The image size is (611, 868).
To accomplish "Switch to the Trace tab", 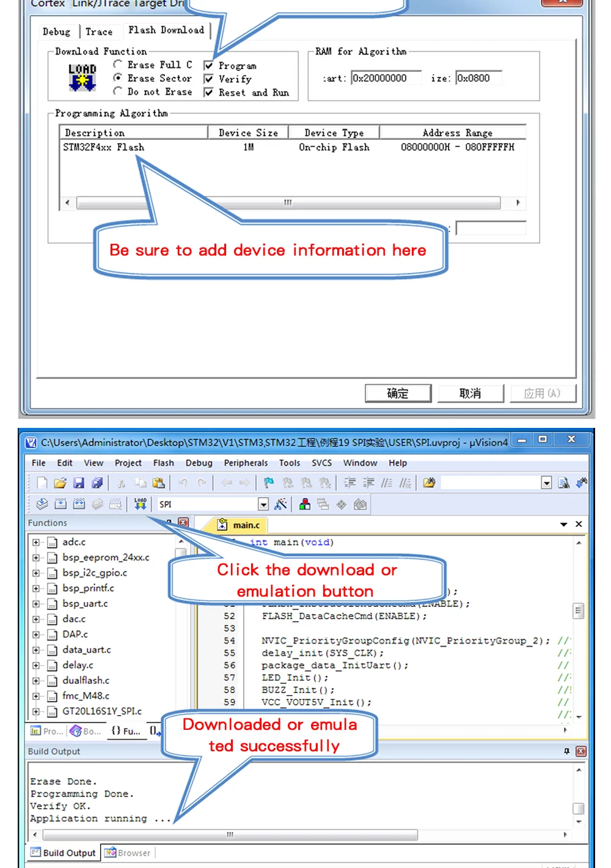I will coord(99,32).
